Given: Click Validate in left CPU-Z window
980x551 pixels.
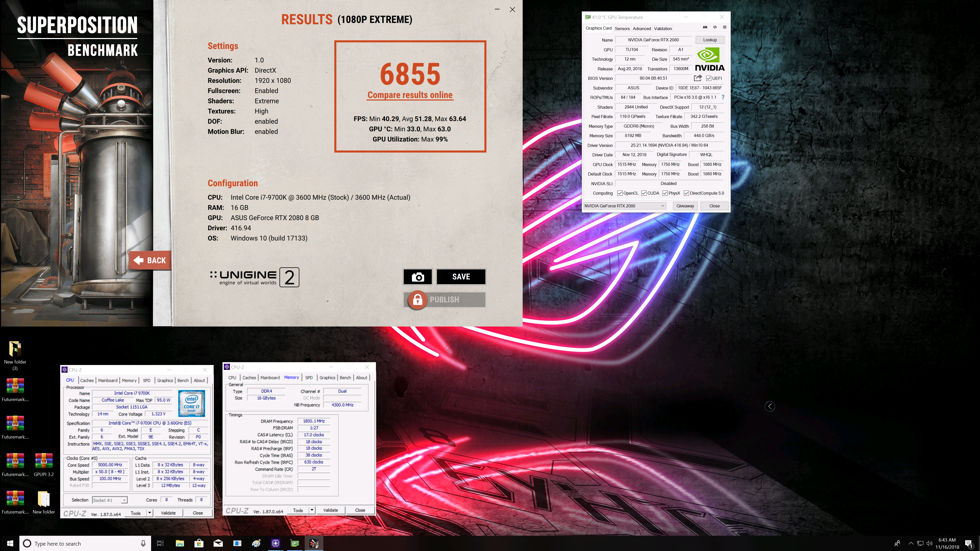Looking at the screenshot, I should coord(168,513).
